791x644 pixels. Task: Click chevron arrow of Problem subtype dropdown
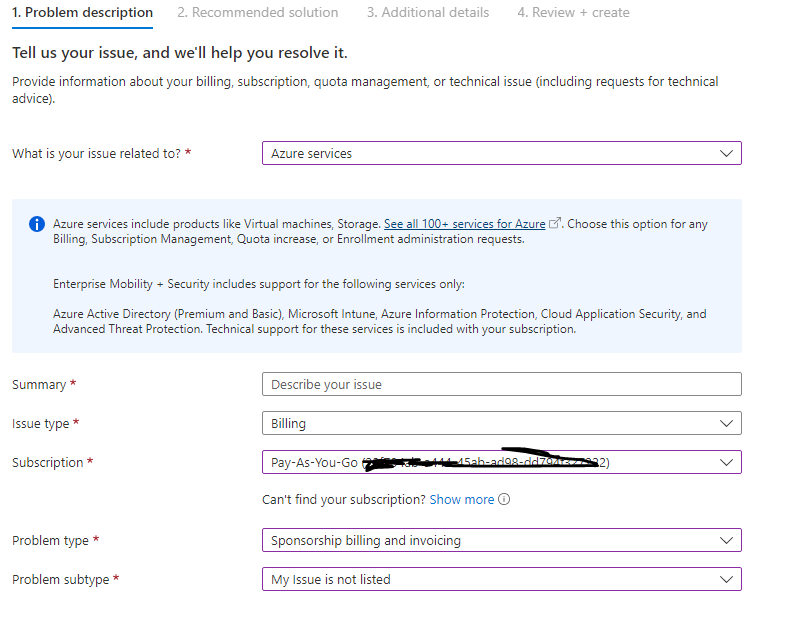[726, 579]
